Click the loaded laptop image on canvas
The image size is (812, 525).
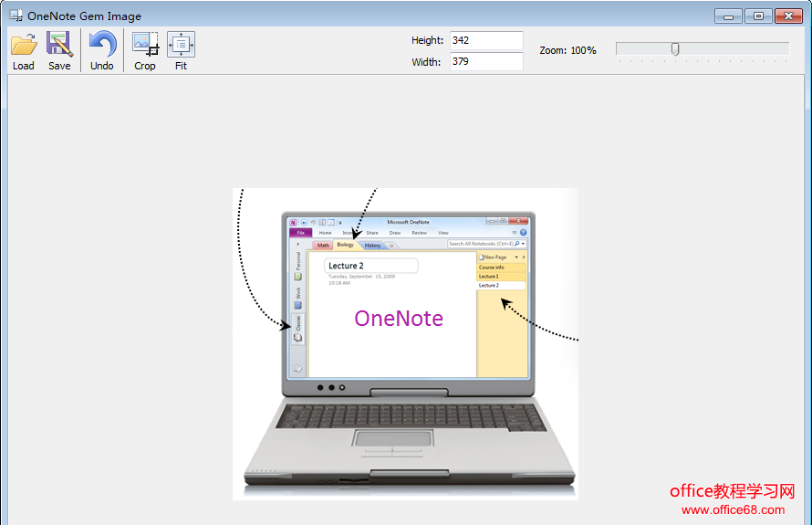pyautogui.click(x=405, y=343)
